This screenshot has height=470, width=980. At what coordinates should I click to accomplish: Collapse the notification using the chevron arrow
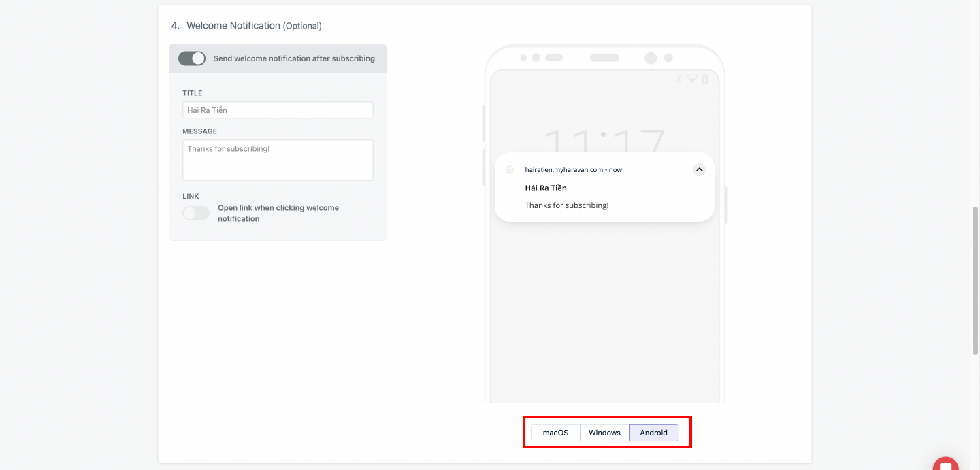699,169
